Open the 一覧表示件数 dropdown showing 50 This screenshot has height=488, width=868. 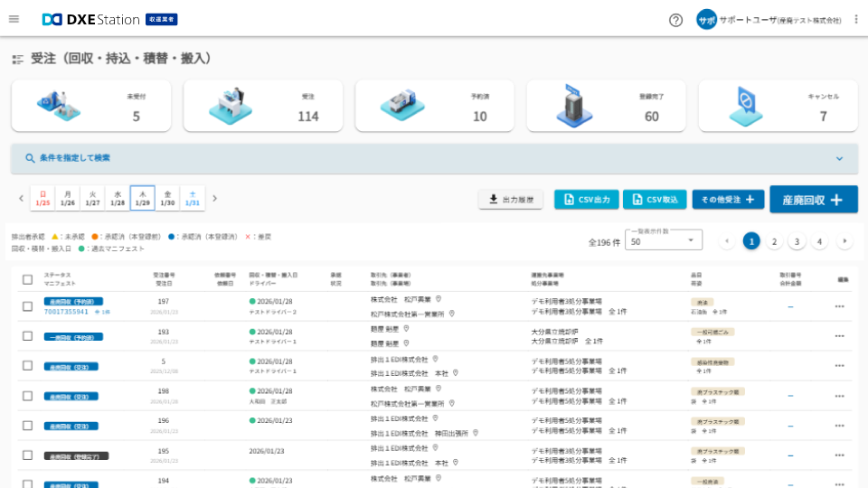pyautogui.click(x=665, y=241)
